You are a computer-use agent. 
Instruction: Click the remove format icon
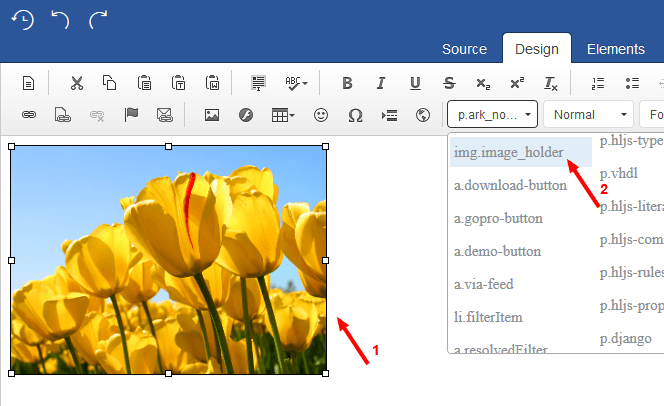coord(551,83)
